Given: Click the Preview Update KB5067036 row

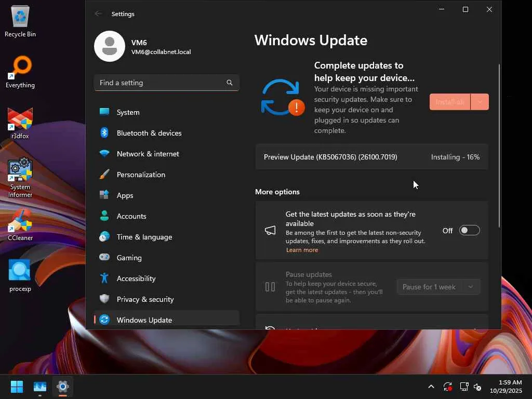Looking at the screenshot, I should click(372, 157).
